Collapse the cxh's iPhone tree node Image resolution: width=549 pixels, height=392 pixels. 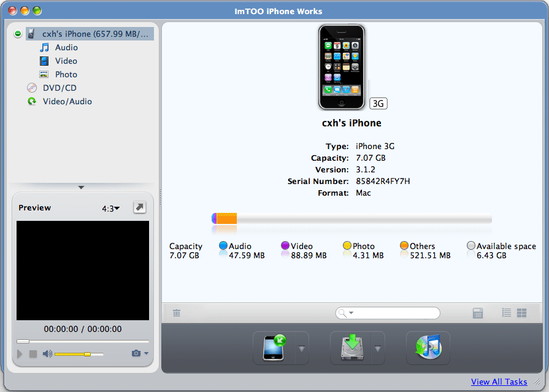tap(18, 34)
